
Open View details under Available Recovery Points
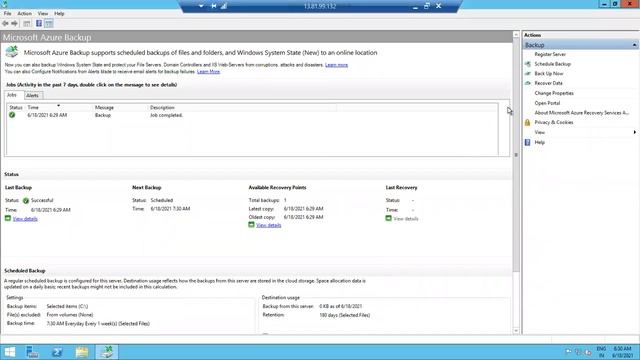(269, 225)
